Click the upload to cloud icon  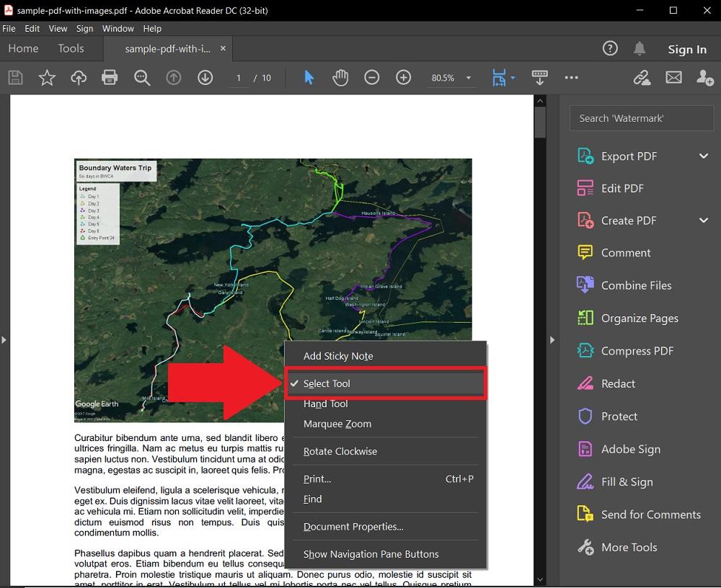(79, 78)
